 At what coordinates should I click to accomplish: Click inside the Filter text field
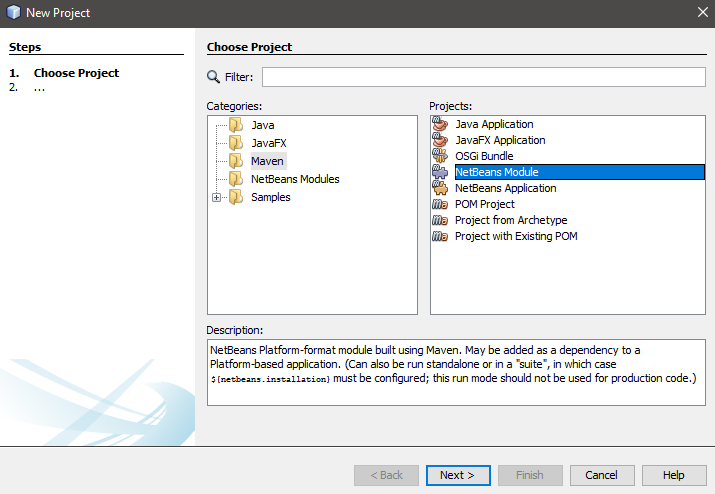coord(482,77)
